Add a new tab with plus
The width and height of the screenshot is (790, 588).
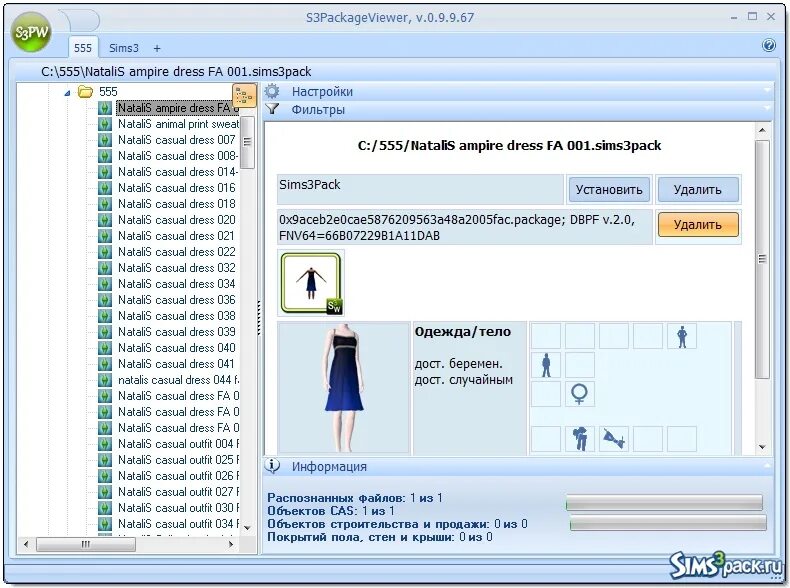[x=157, y=48]
